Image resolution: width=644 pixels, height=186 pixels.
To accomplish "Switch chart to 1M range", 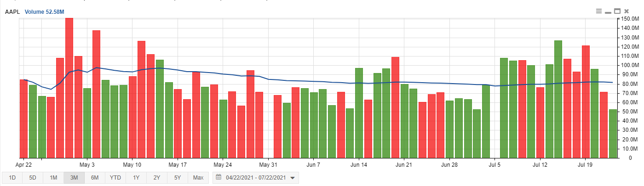I will point(53,178).
